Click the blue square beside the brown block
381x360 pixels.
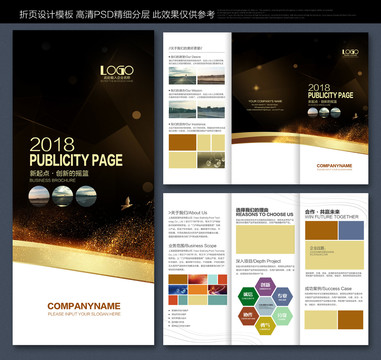pos(351,230)
